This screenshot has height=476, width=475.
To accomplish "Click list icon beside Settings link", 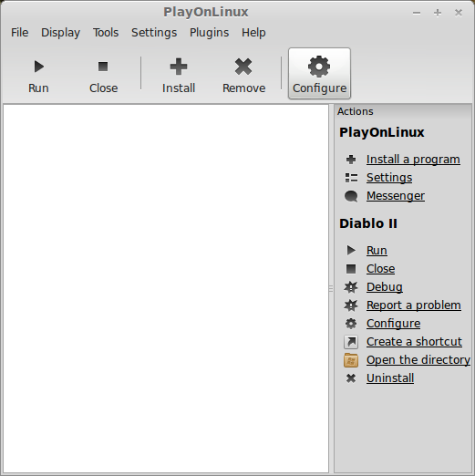I will click(x=351, y=178).
